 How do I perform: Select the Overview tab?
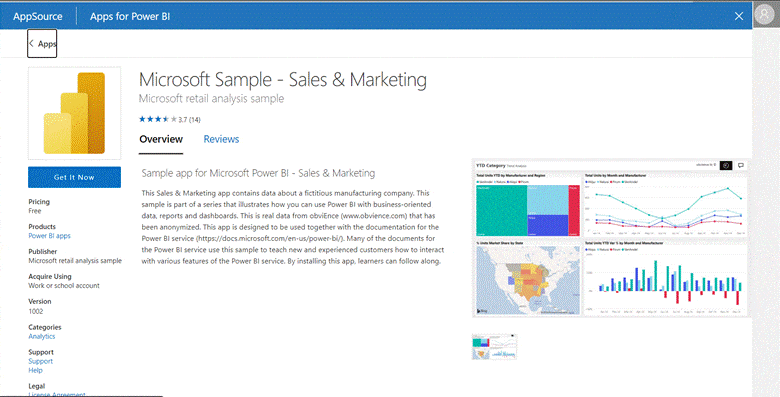161,139
